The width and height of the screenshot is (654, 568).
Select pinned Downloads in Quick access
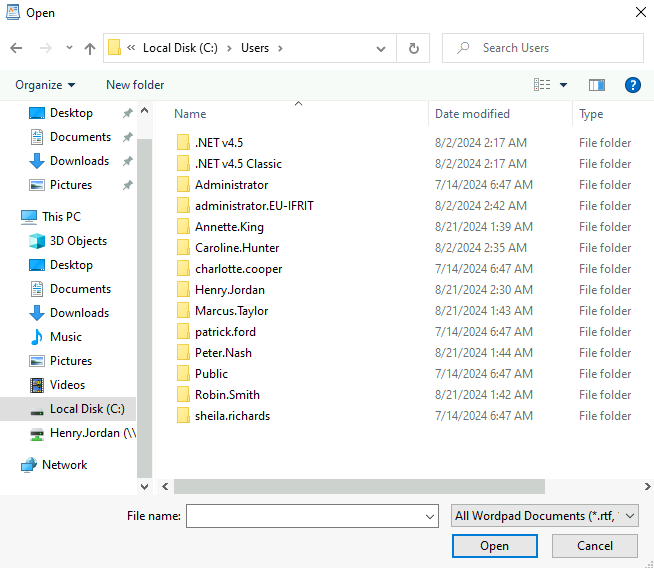[x=80, y=161]
